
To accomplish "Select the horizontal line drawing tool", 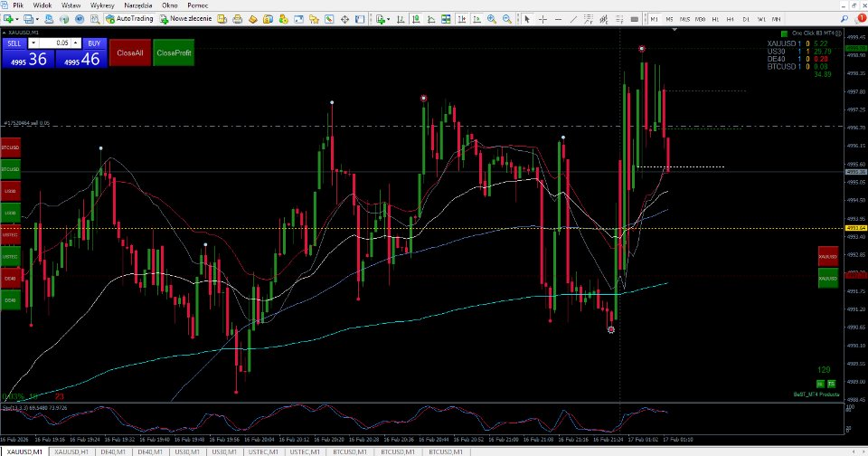I will [x=558, y=19].
